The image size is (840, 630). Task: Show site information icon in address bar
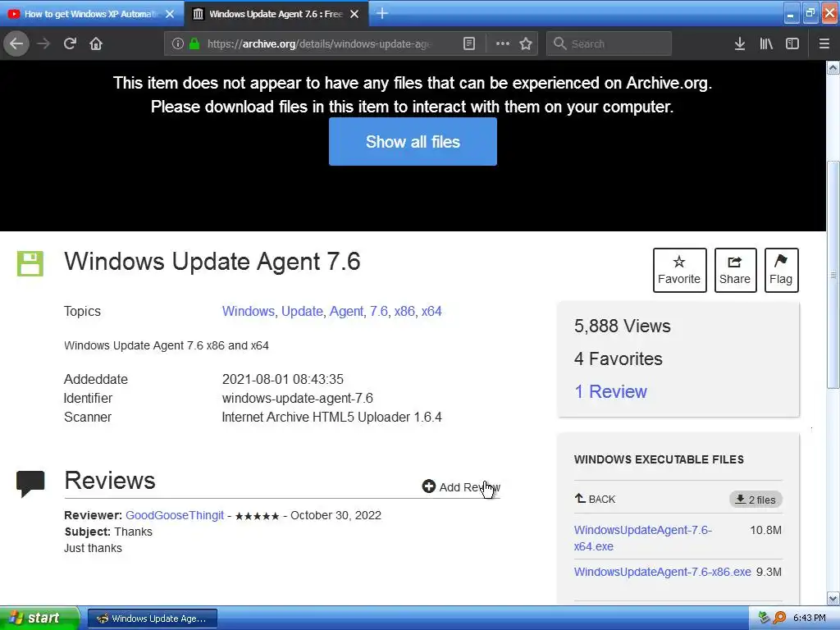point(178,43)
